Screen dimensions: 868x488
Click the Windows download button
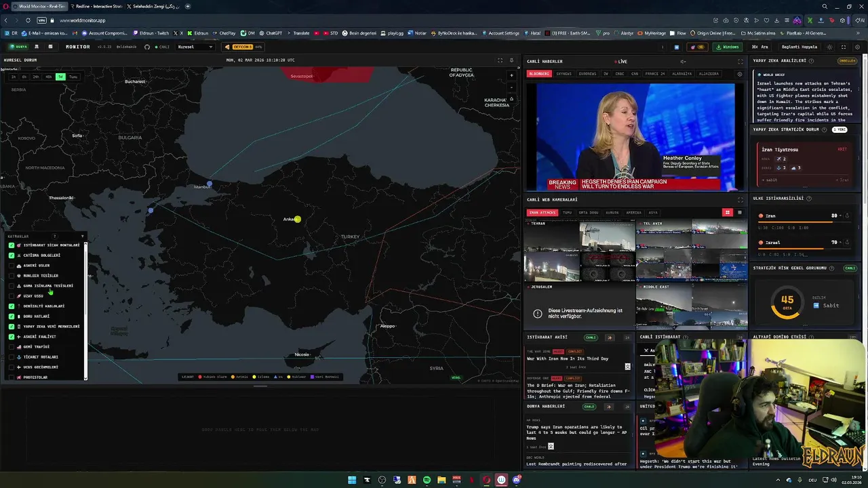pyautogui.click(x=728, y=47)
